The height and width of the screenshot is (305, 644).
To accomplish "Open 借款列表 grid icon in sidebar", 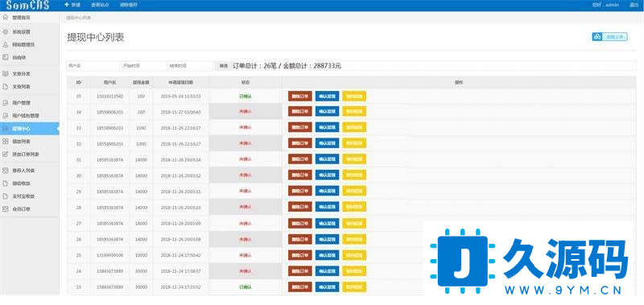I will click(6, 141).
